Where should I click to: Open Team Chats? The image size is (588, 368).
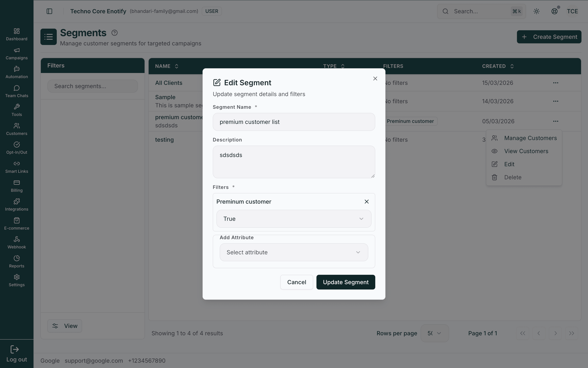[x=17, y=91]
